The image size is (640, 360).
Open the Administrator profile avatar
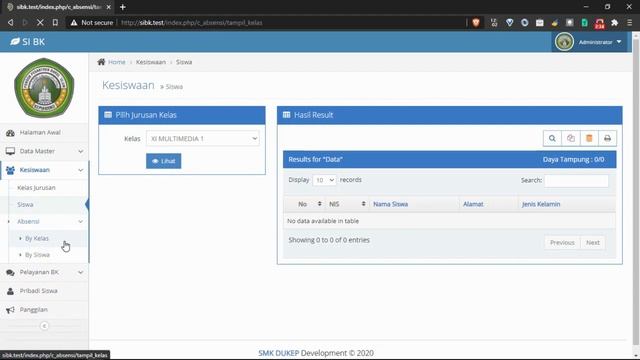click(564, 42)
